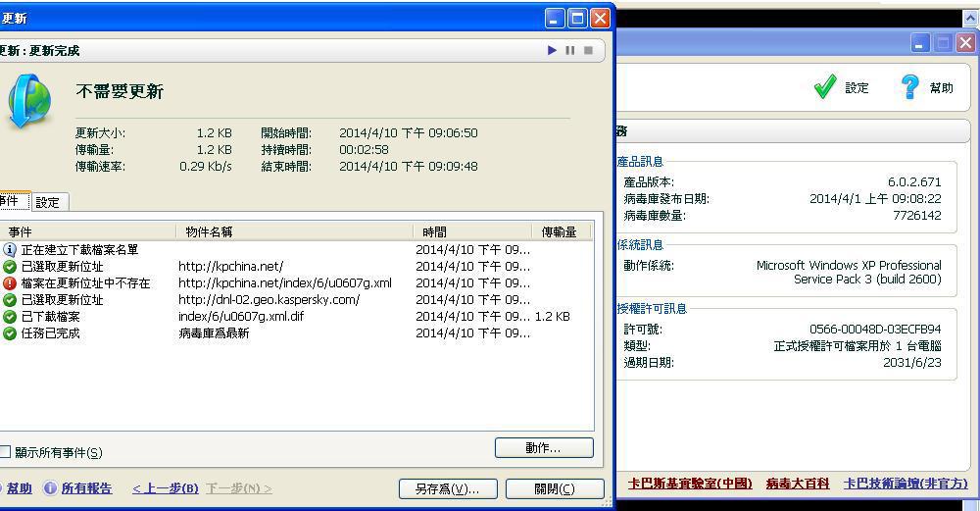980x511 pixels.
Task: Click product version 6.0.2.671 value
Action: 914,182
